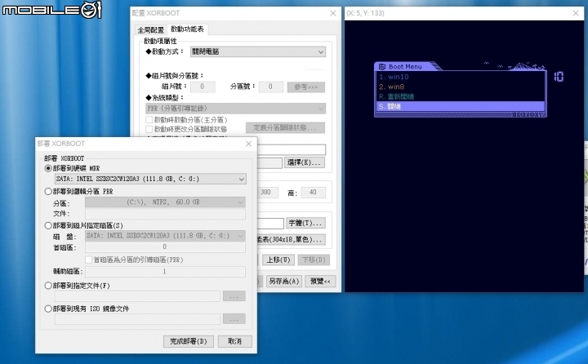Click the 另存為(A) button
The height and width of the screenshot is (364, 588).
(284, 281)
